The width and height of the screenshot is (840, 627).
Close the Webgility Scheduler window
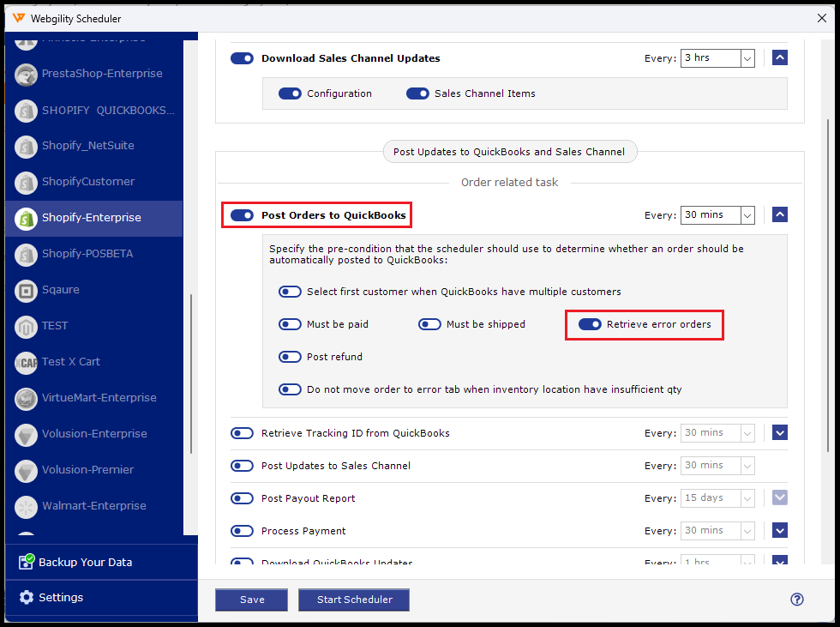[822, 18]
